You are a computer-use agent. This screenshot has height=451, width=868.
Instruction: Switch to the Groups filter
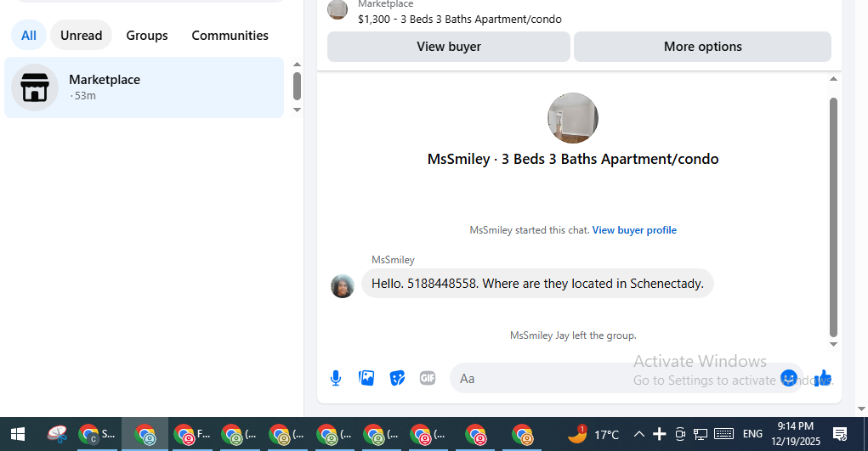[x=147, y=36]
